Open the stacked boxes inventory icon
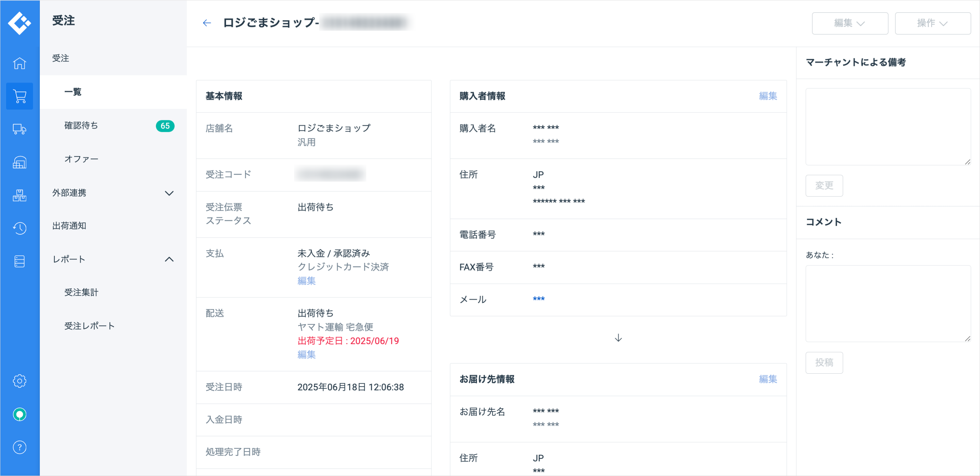The width and height of the screenshot is (980, 476). click(19, 195)
